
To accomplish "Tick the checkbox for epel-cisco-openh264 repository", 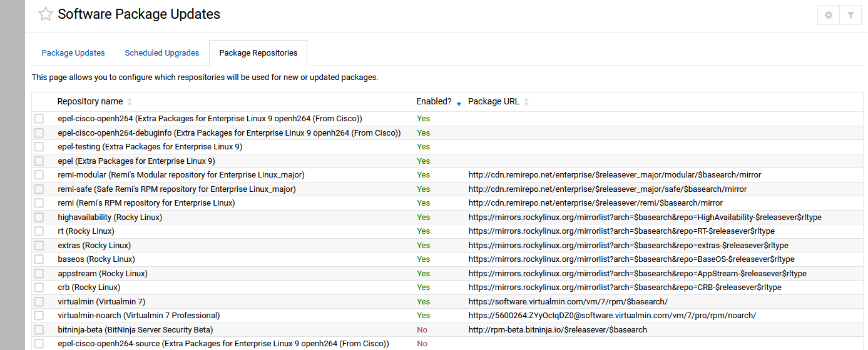I will 39,119.
